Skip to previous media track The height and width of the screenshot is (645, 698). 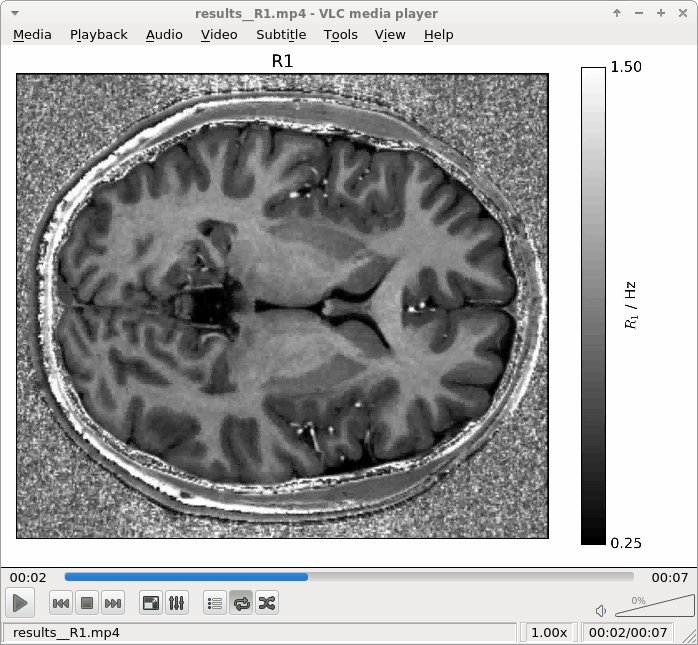tap(61, 603)
